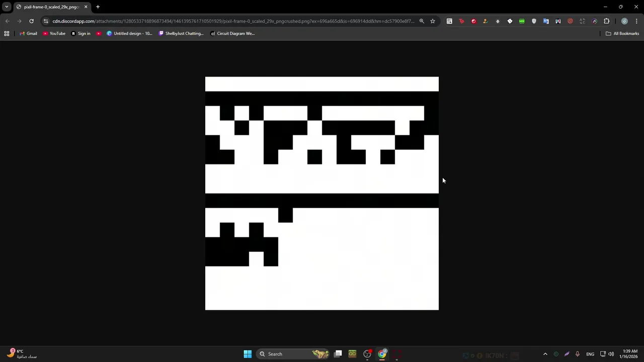Open the orange person checkmark extension
644x362 pixels.
point(486,21)
